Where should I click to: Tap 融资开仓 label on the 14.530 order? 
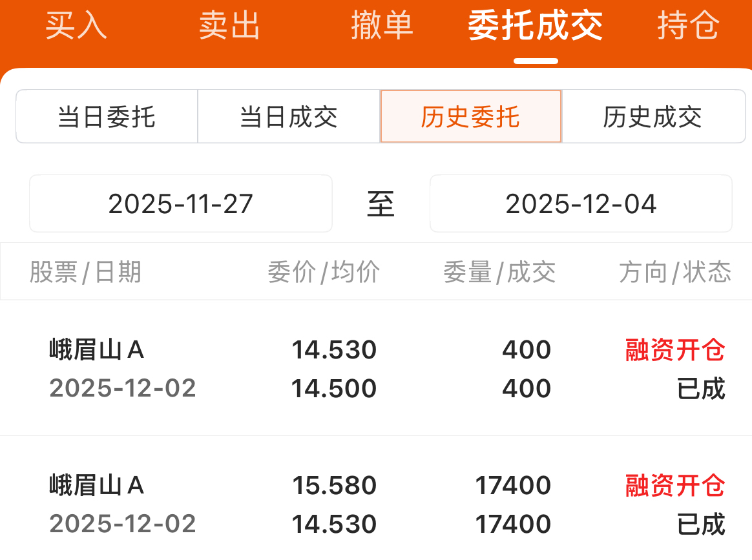[675, 350]
